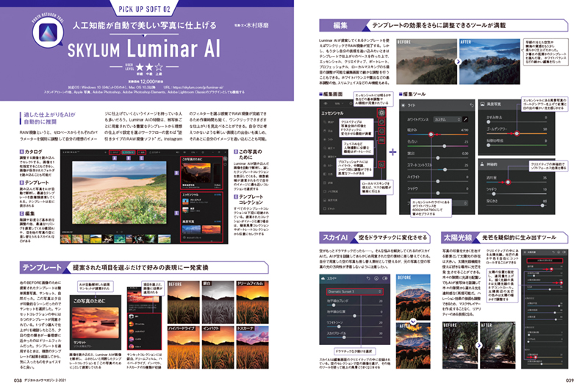
Task: Switch to the 編集 tab in Luminar window
Action: point(141,152)
